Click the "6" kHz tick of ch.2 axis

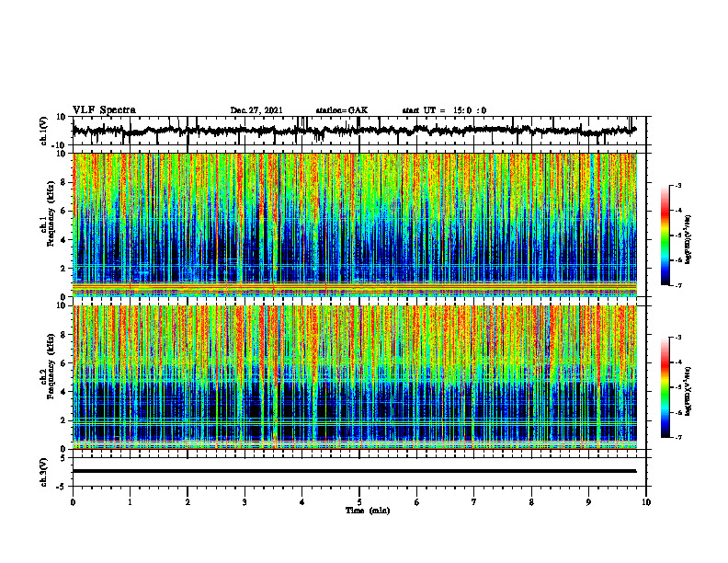click(x=64, y=363)
